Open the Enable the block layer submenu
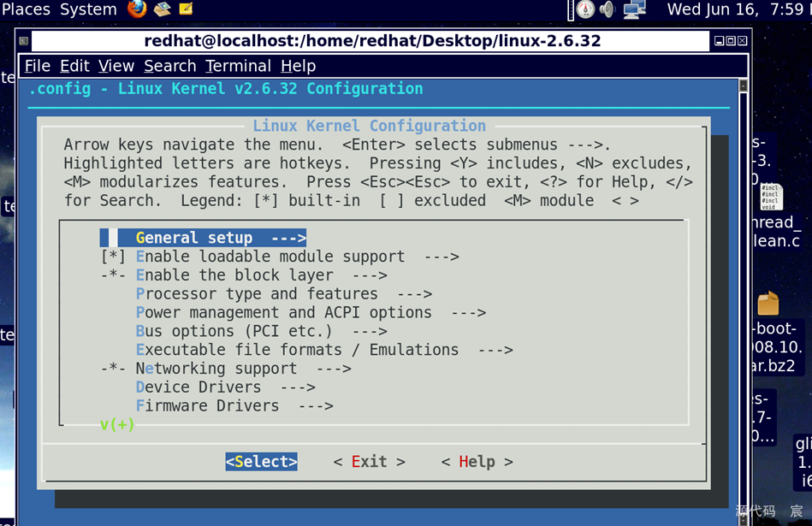Image resolution: width=812 pixels, height=526 pixels. tap(262, 275)
